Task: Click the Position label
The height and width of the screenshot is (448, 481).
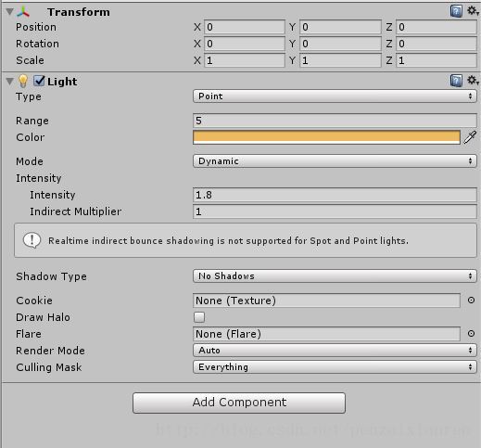Action: click(x=36, y=27)
